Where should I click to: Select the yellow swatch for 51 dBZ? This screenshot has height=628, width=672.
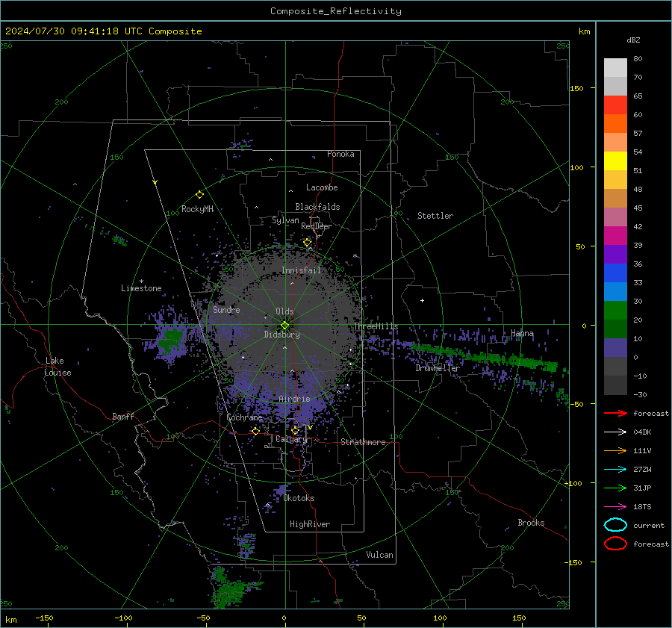pyautogui.click(x=615, y=161)
